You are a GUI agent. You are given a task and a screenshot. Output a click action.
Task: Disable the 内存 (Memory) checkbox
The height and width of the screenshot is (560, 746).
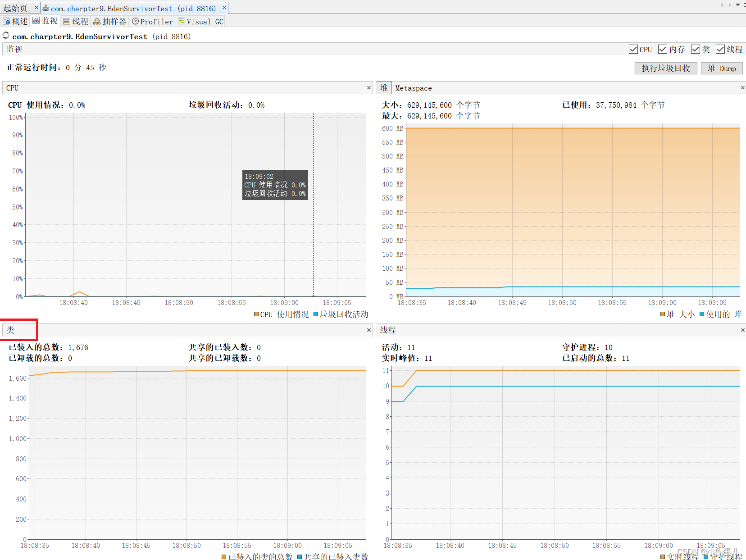coord(663,49)
